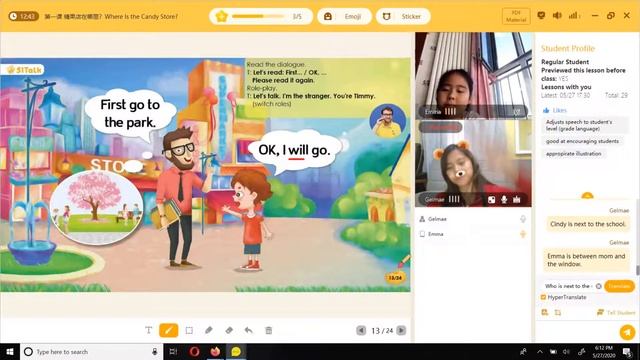This screenshot has height=360, width=640.
Task: Select Gelmae in the participant list
Action: click(473, 219)
